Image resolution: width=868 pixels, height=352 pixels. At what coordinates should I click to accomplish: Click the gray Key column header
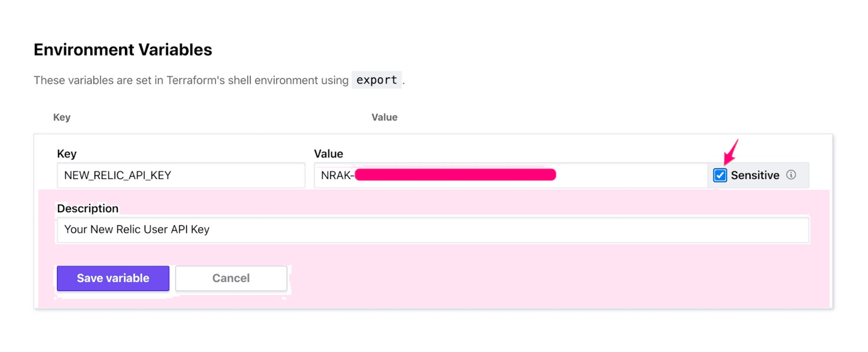[62, 117]
